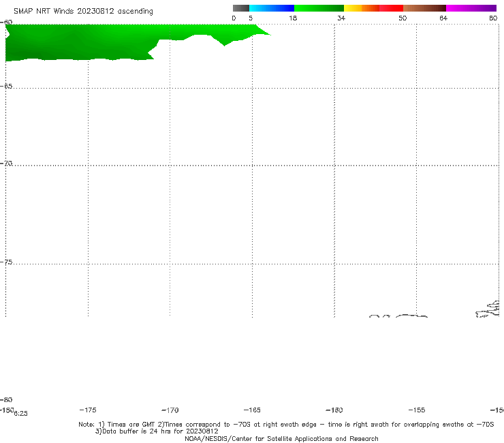Click the '5' label under the color bar
Viewport: 504px width, 443px height.
[251, 18]
